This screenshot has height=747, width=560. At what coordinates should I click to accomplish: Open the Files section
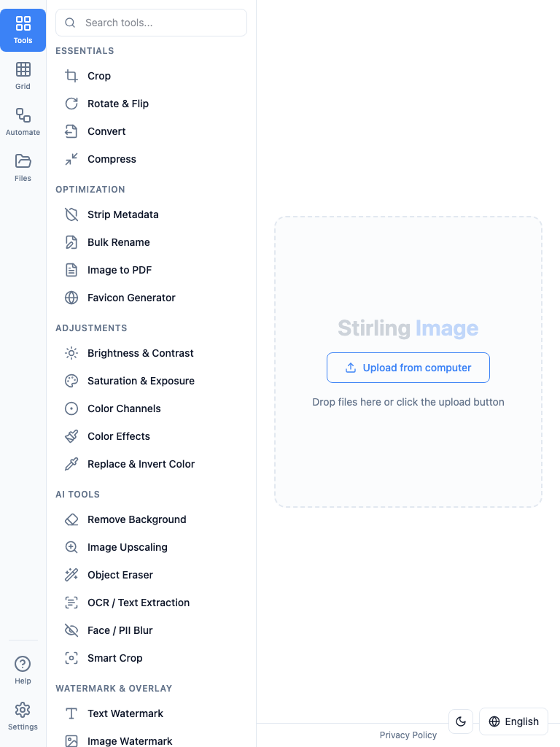[x=23, y=168]
